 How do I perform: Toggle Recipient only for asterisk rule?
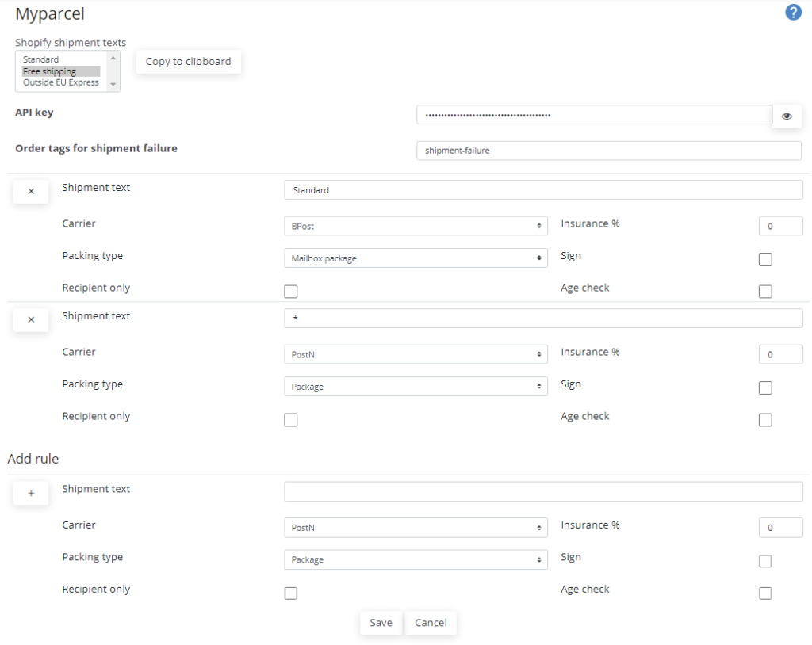point(291,420)
